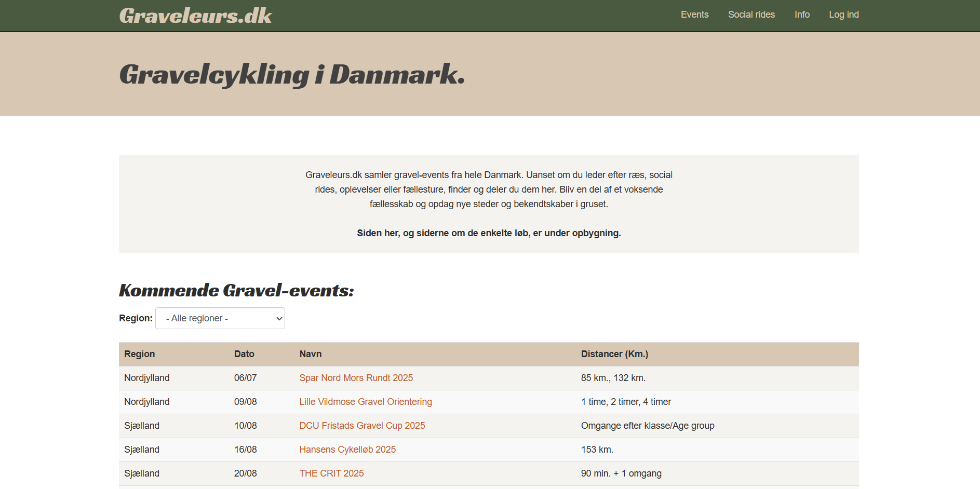Open the Info page in navigation
Image resolution: width=980 pixels, height=489 pixels.
coord(802,15)
